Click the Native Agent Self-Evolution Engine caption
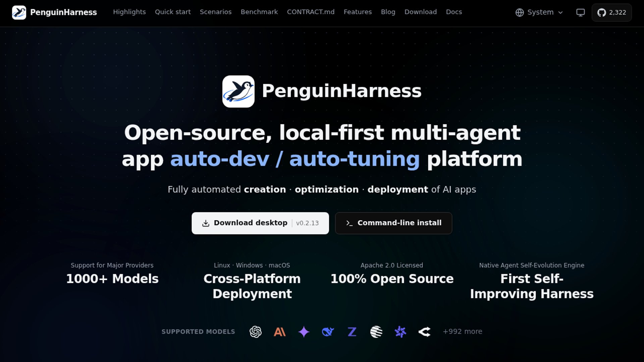The image size is (644, 362). click(532, 265)
